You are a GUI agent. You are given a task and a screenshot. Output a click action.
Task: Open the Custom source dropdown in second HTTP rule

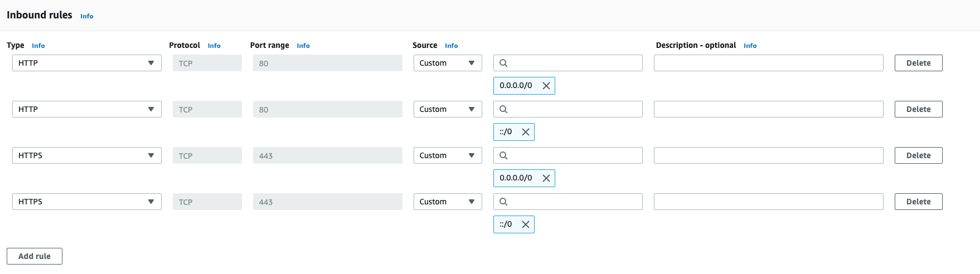[x=448, y=109]
